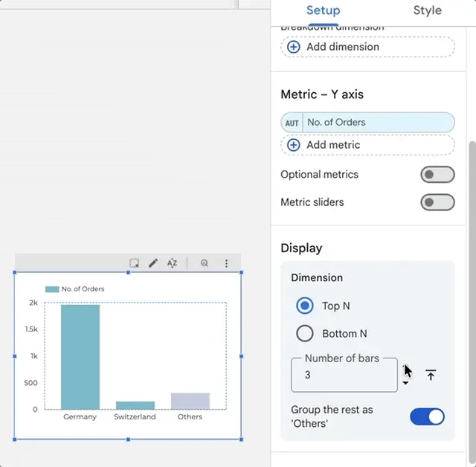Click the show-all-bars upward arrow icon
The height and width of the screenshot is (467, 476).
[x=431, y=375]
